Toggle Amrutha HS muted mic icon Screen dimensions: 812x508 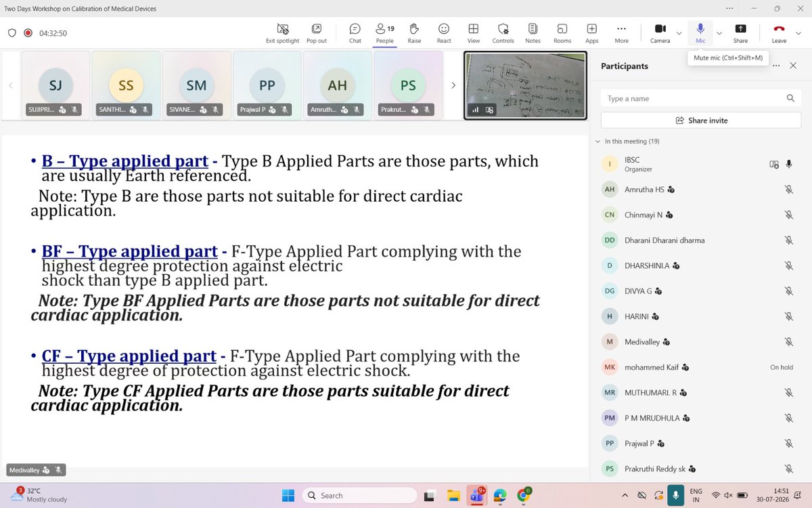[x=789, y=190]
